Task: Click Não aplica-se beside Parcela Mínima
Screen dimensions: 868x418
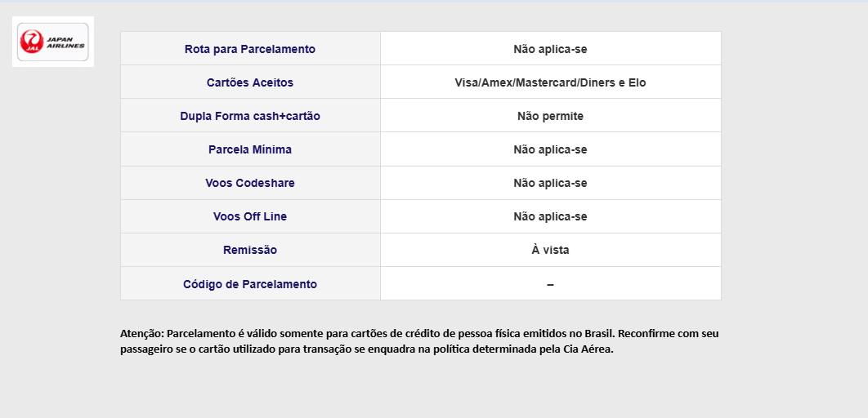Action: (550, 150)
